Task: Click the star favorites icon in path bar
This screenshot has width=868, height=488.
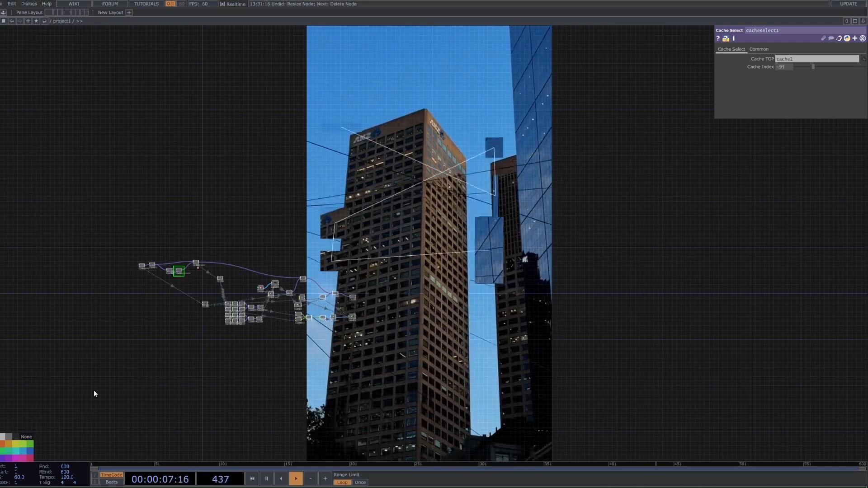Action: [x=36, y=21]
